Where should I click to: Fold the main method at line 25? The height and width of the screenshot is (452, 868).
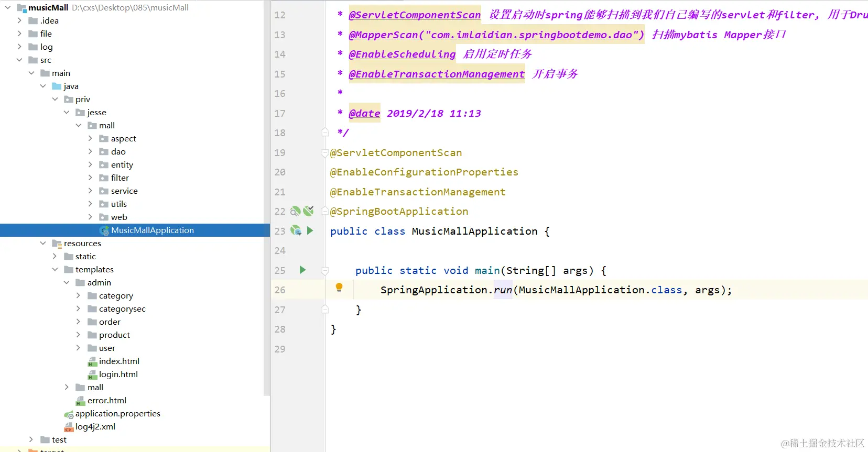325,270
